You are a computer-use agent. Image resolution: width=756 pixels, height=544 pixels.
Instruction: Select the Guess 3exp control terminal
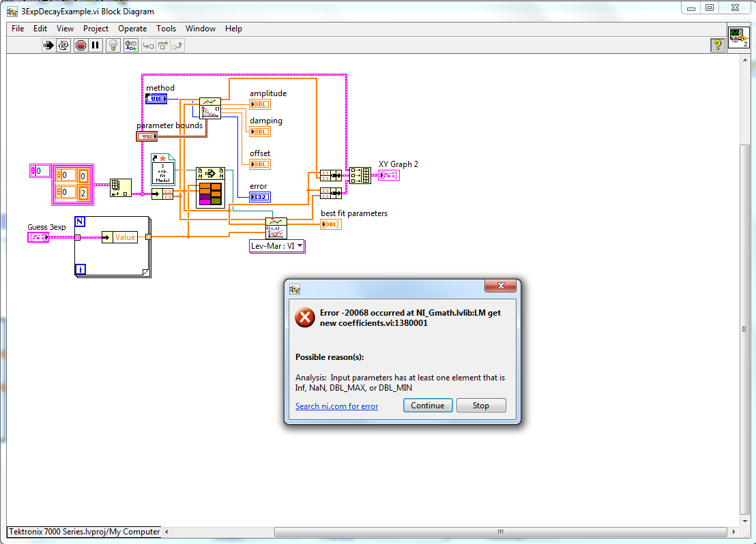coord(38,237)
